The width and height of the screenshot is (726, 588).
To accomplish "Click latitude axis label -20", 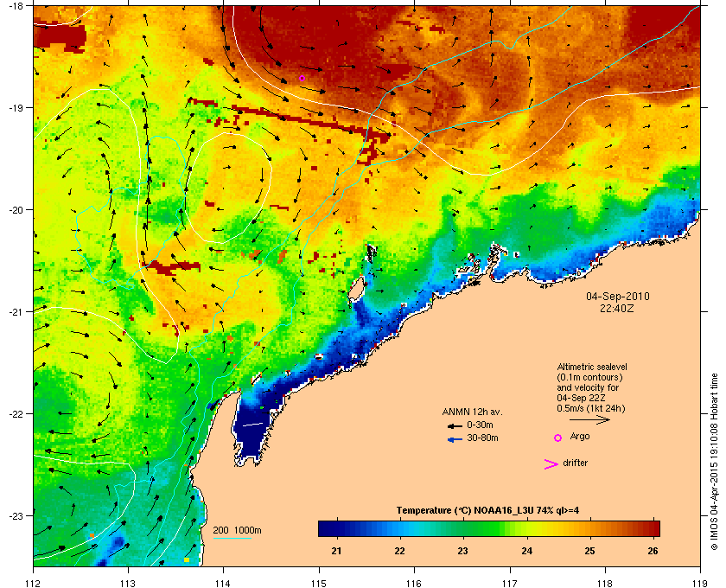I will point(16,210).
